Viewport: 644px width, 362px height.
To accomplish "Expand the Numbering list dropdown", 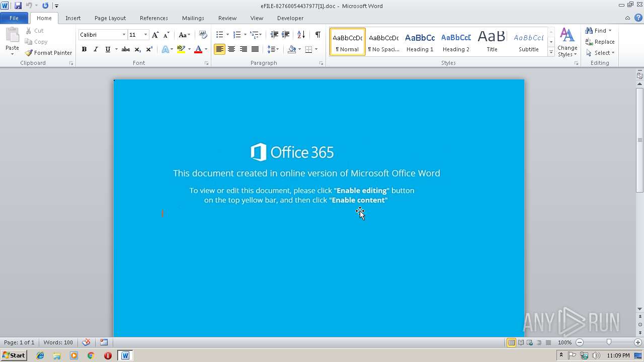I will pyautogui.click(x=245, y=35).
